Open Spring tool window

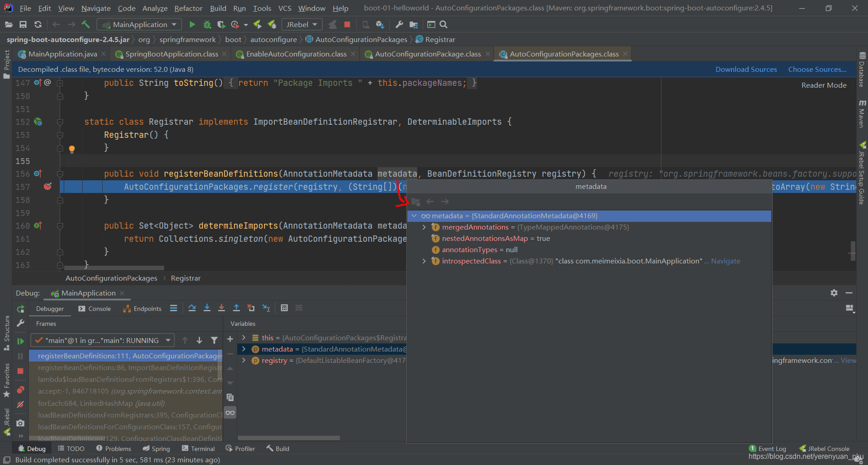pos(156,449)
